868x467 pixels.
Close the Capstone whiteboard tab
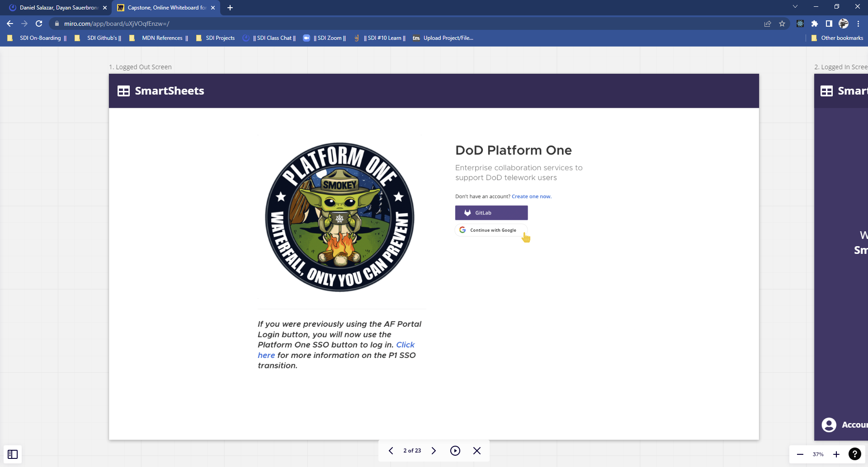coord(213,8)
